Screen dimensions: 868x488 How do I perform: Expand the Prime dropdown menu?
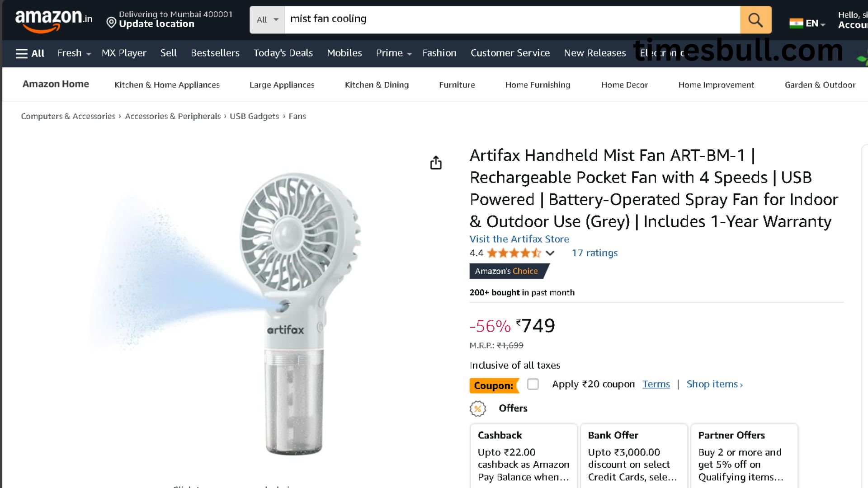click(394, 53)
